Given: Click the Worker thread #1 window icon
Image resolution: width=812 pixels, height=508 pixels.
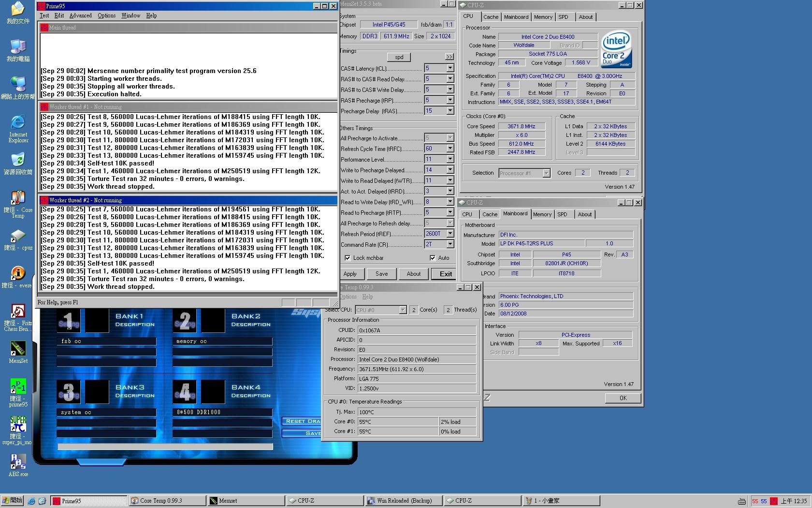Looking at the screenshot, I should coord(44,107).
